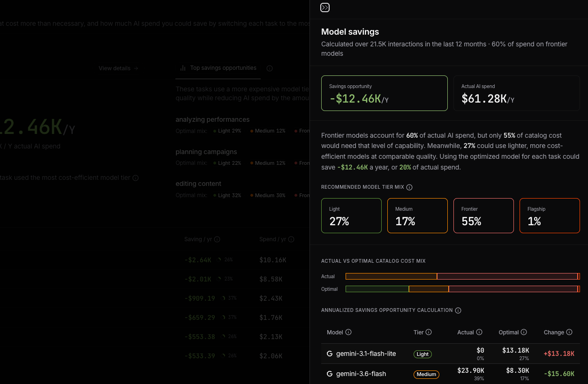Click the $23.90K actual value

pyautogui.click(x=471, y=370)
